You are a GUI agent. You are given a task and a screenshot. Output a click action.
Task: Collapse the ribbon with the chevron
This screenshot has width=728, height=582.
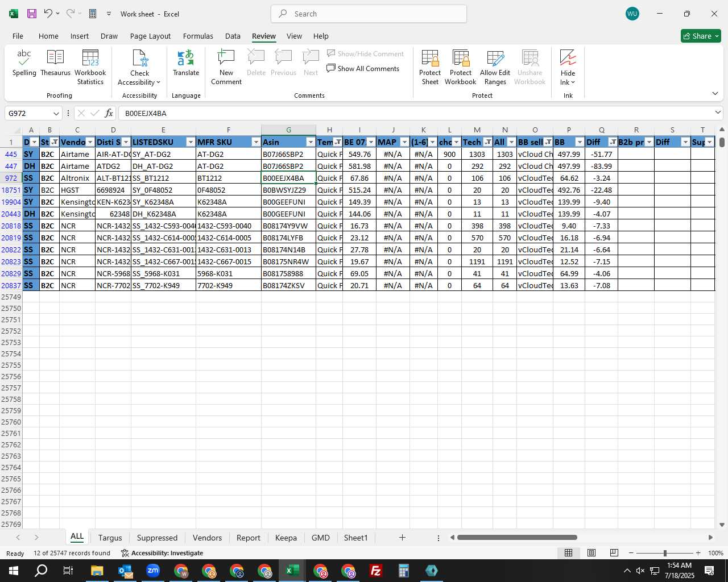pyautogui.click(x=715, y=94)
